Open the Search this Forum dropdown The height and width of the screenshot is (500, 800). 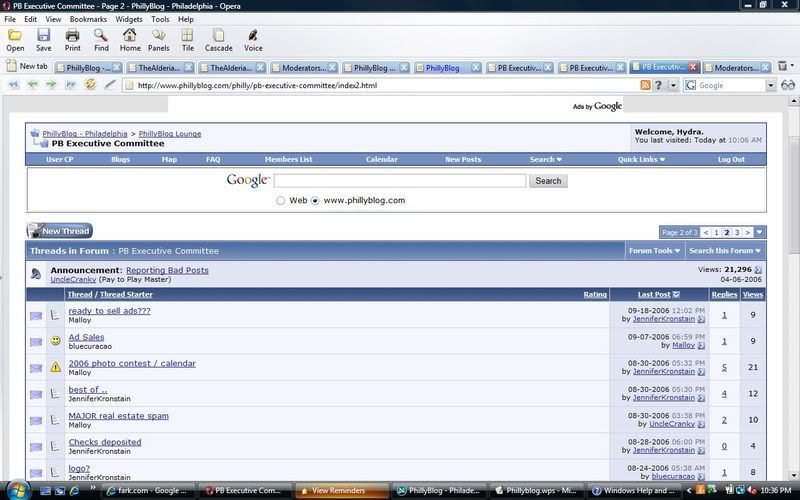pyautogui.click(x=724, y=251)
